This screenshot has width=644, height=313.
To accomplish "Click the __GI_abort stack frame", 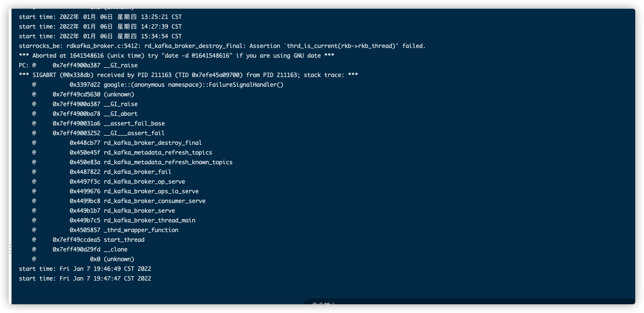I will pos(85,114).
